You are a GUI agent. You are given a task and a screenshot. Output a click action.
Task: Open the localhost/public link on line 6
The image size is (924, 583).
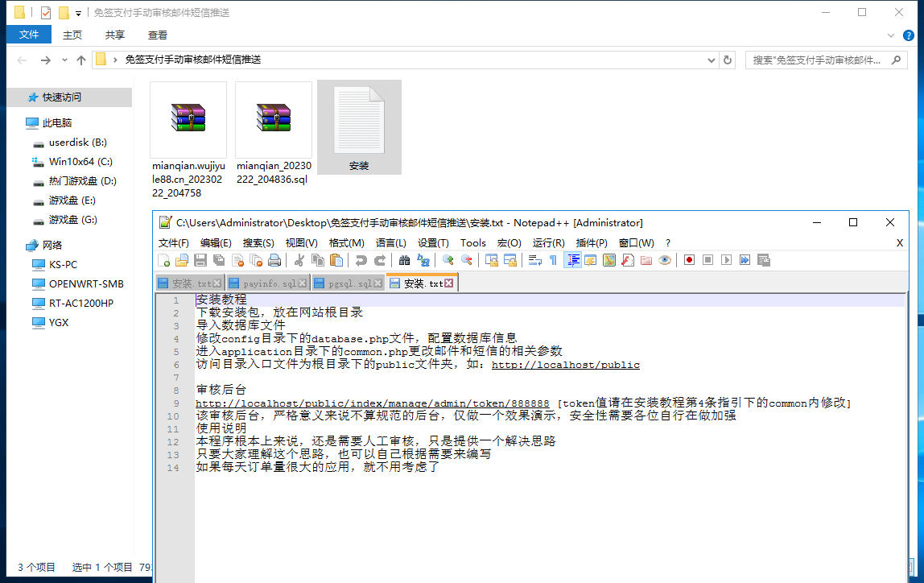pyautogui.click(x=565, y=365)
